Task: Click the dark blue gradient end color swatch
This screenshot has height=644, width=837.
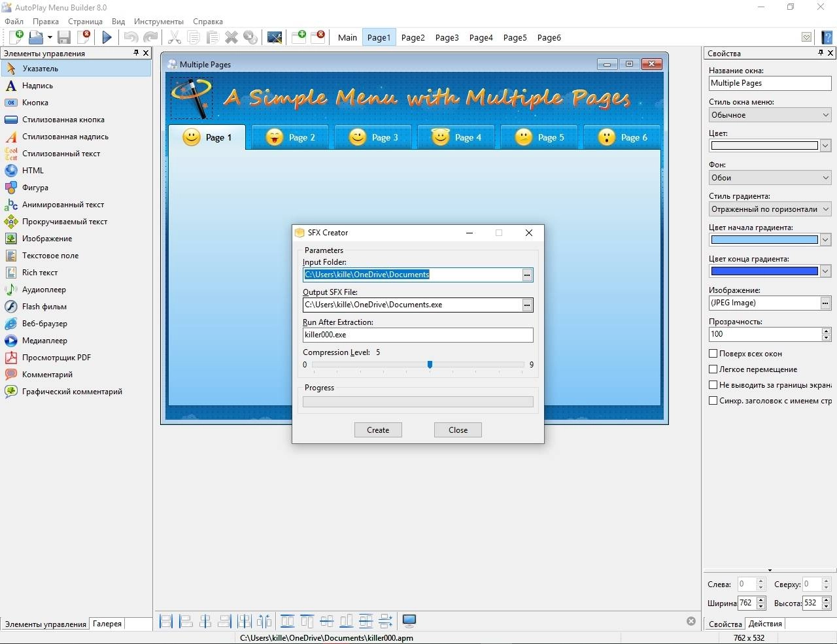Action: coord(764,271)
